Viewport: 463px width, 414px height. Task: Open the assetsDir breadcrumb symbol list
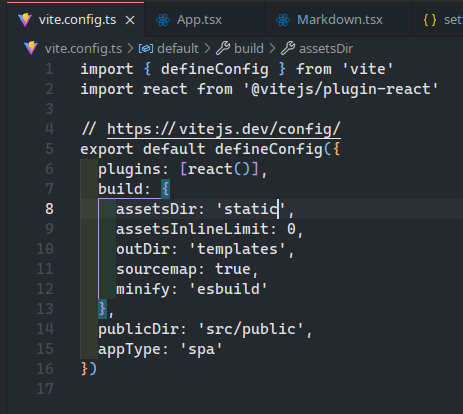tap(326, 49)
